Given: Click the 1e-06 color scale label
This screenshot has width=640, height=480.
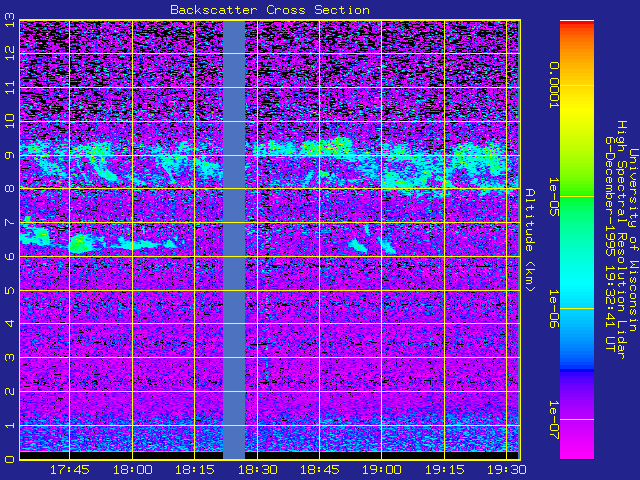Looking at the screenshot, I should tap(553, 309).
